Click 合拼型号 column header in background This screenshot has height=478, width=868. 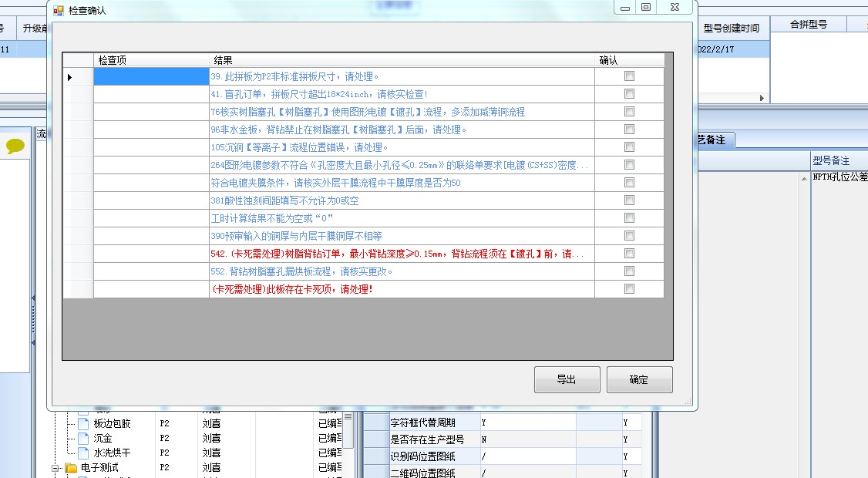(808, 25)
